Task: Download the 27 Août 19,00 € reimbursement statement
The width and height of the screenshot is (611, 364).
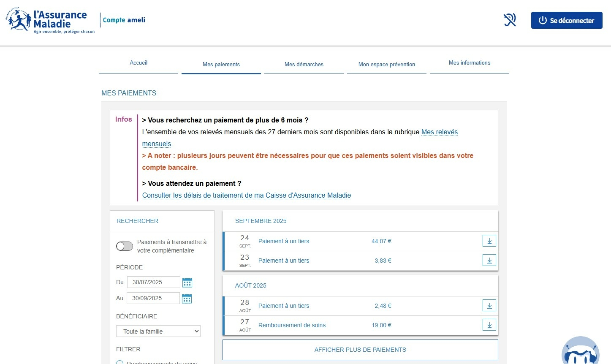Action: pyautogui.click(x=489, y=325)
